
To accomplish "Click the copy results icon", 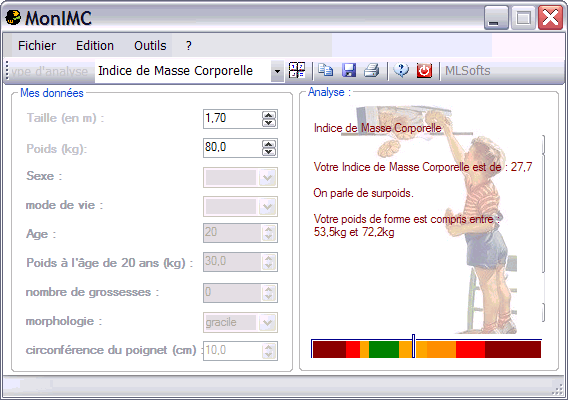I will point(325,70).
